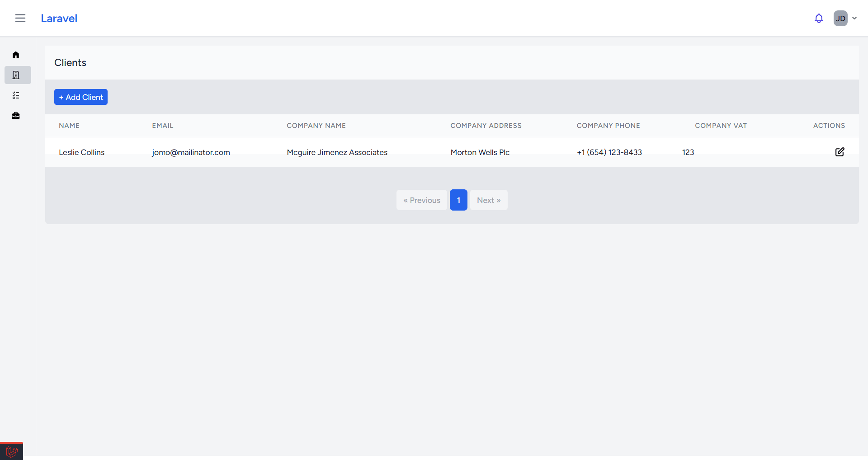Click the Clients page heading
Screen dimensions: 868x460
coord(70,63)
